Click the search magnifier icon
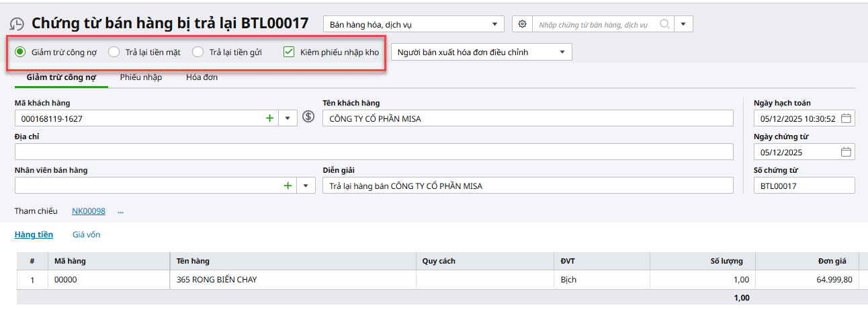Viewport: 868px width, 310px height. [664, 24]
